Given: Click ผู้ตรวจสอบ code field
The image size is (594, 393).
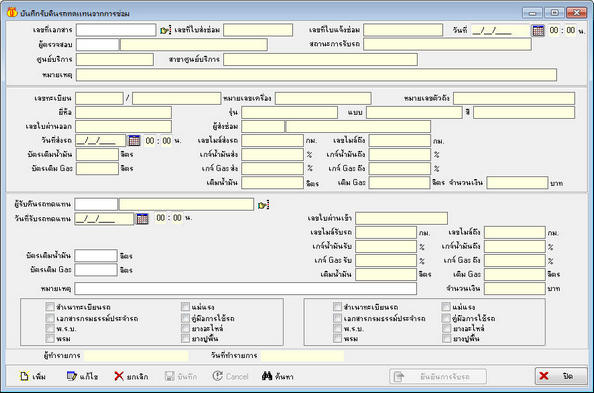Looking at the screenshot, I should tap(97, 45).
